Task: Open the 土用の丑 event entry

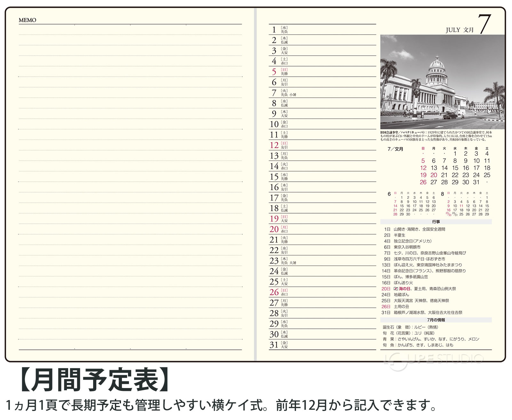Action: coord(401,307)
